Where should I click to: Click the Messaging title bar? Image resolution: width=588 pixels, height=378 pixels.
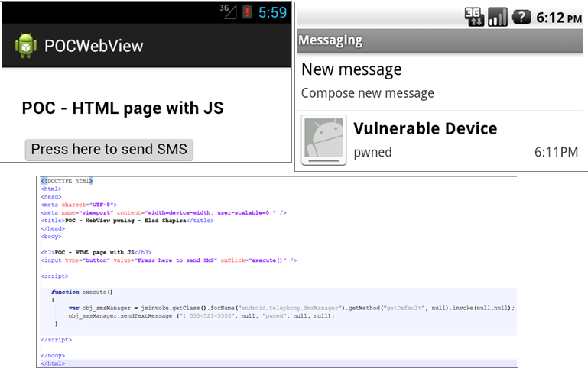click(440, 40)
